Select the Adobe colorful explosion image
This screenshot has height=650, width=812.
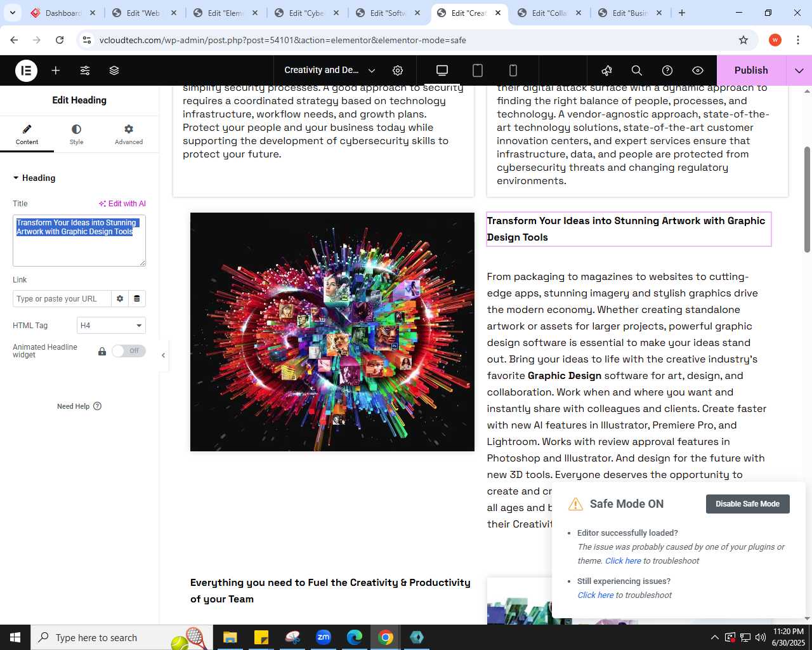[332, 332]
